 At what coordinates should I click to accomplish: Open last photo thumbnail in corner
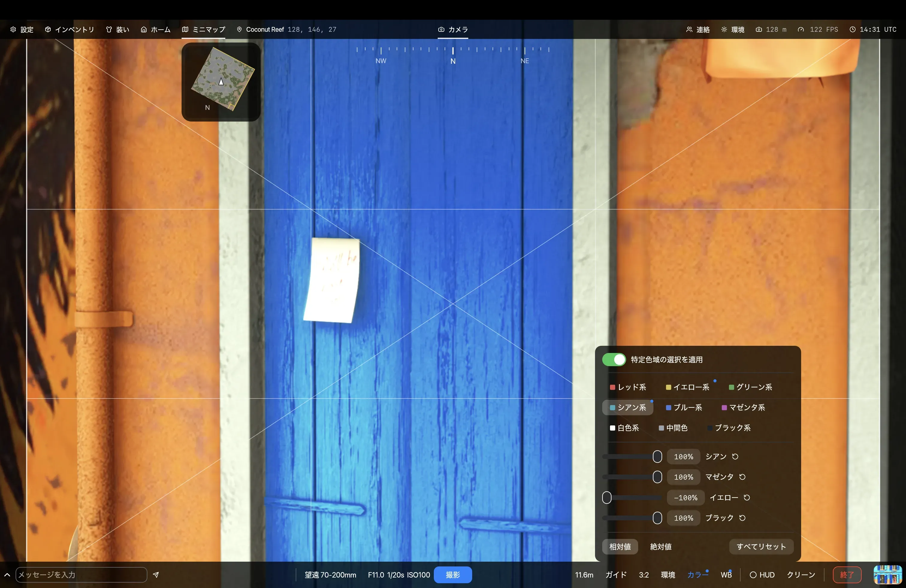click(887, 575)
